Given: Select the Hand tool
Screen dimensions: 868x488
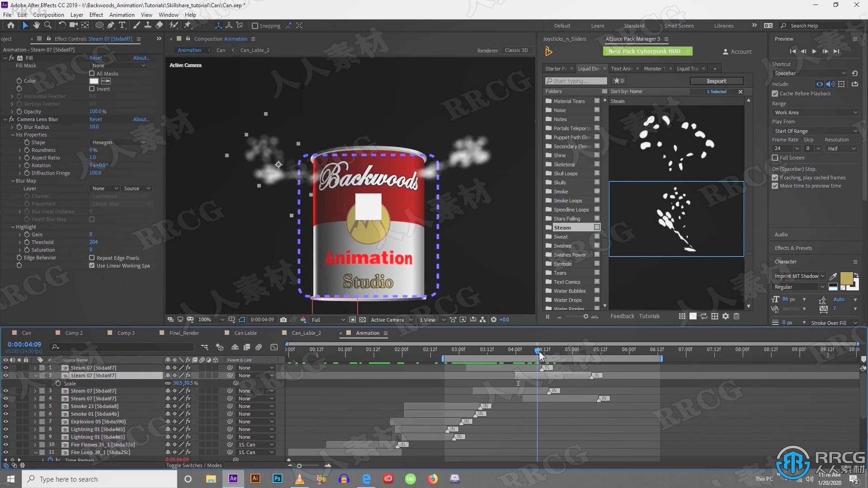Looking at the screenshot, I should (37, 25).
